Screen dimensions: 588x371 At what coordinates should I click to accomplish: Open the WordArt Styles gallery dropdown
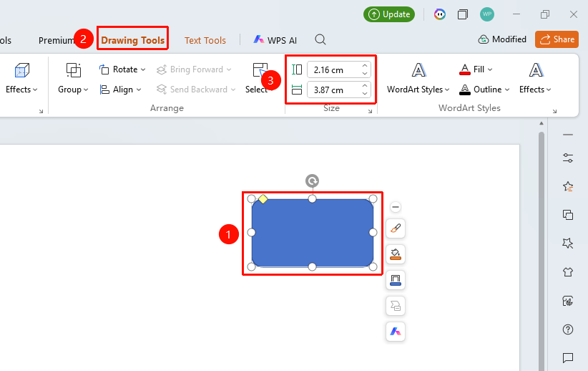click(x=418, y=90)
